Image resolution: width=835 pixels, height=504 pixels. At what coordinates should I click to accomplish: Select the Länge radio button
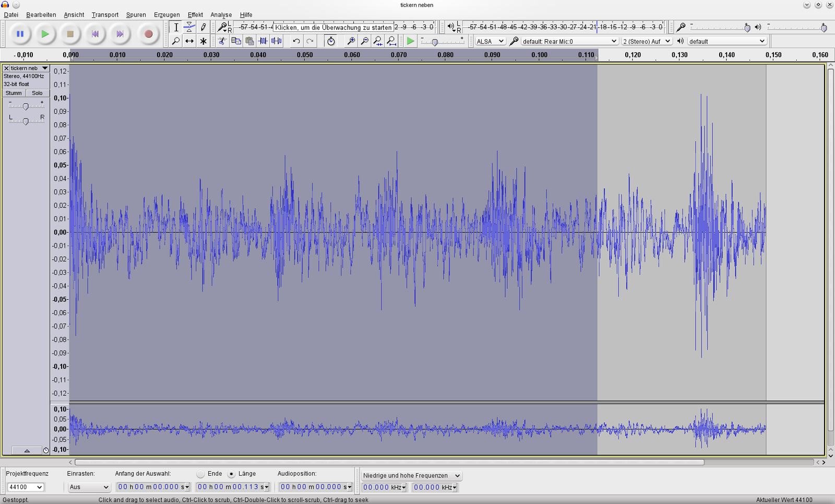point(231,474)
